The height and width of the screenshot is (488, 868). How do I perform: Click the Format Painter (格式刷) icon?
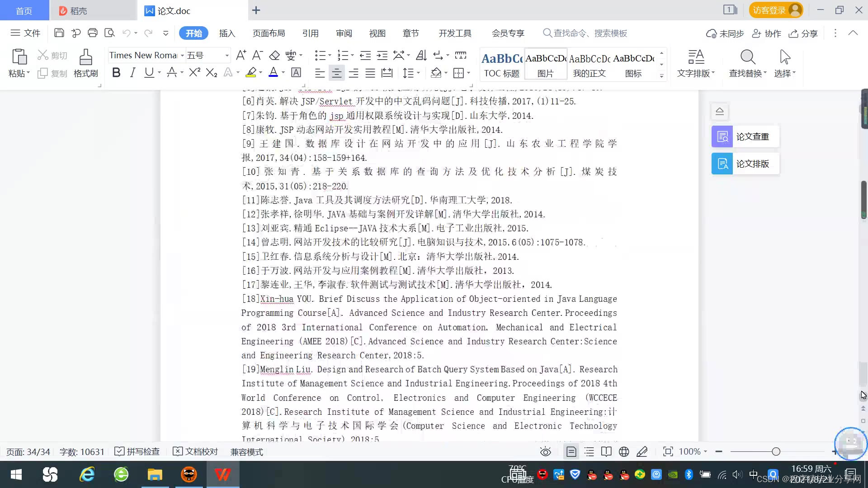(x=85, y=58)
